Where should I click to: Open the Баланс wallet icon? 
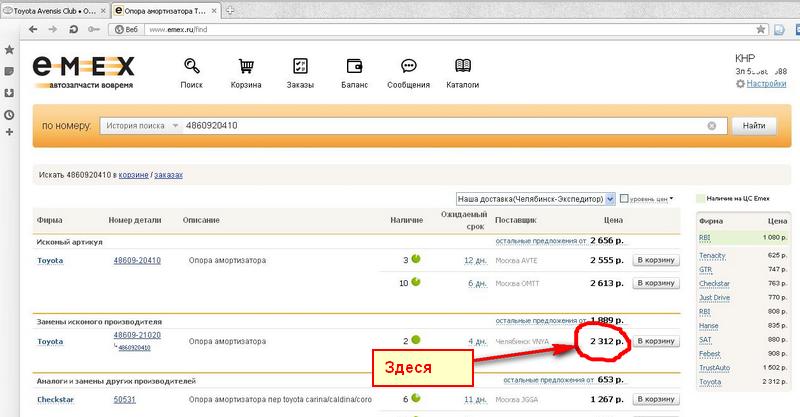354,68
